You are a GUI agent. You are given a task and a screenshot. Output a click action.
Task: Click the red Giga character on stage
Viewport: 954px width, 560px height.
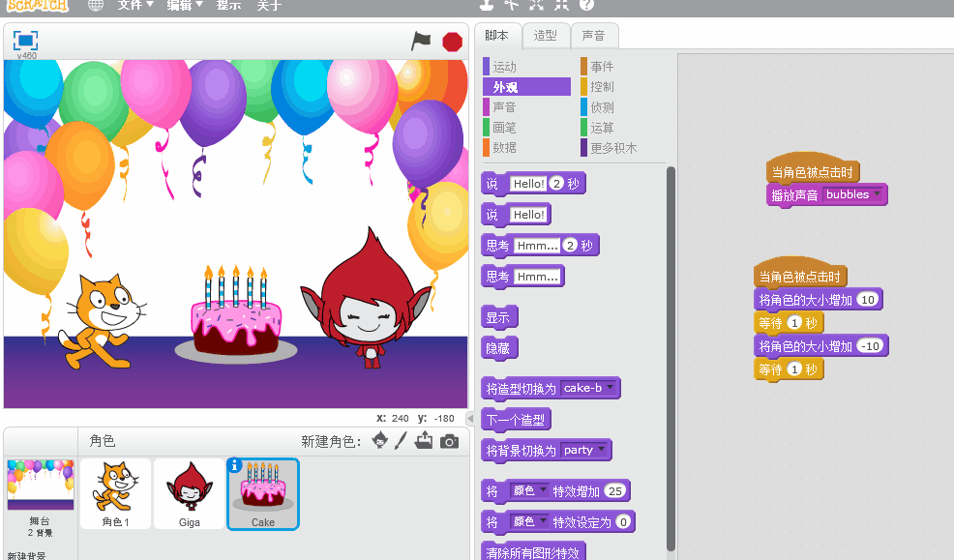367,298
